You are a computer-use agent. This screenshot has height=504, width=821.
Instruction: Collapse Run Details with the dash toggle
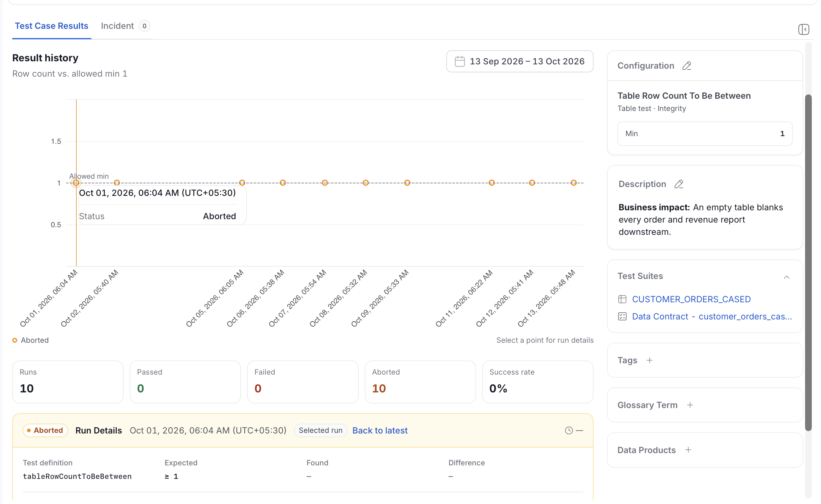click(579, 430)
